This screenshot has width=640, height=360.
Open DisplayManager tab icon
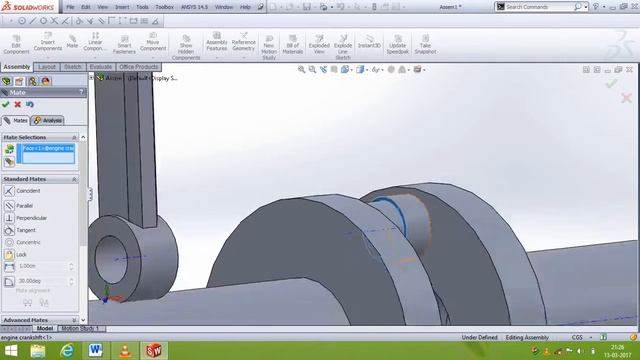point(45,81)
